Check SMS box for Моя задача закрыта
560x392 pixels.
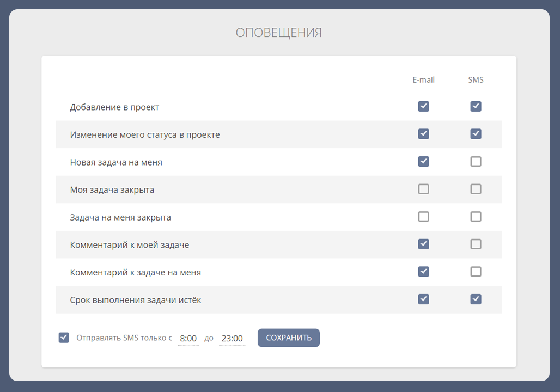pyautogui.click(x=476, y=189)
